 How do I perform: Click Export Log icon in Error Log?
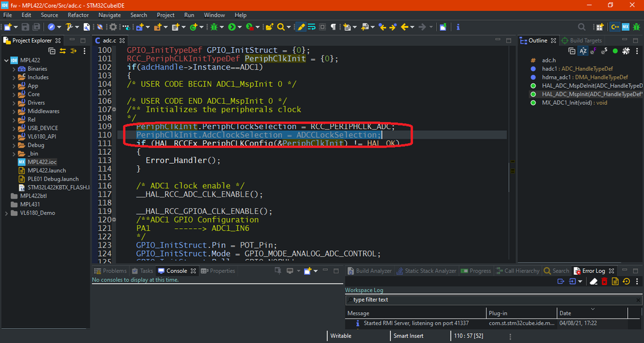point(561,282)
